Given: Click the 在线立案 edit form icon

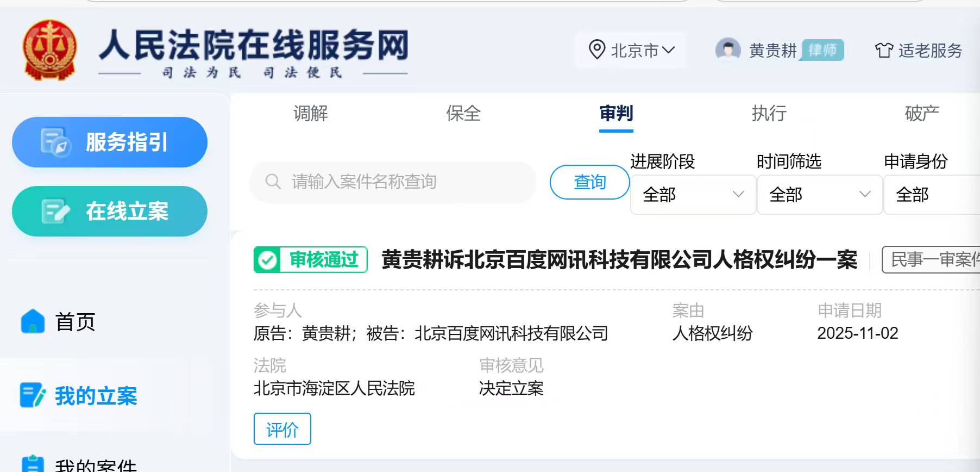Looking at the screenshot, I should tap(55, 212).
